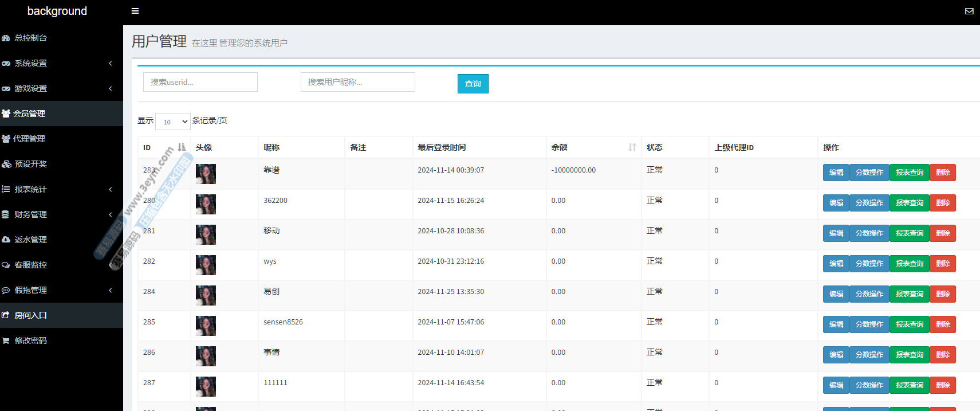Click the 总控制台 dashboard icon
The height and width of the screenshot is (411, 980).
point(6,38)
